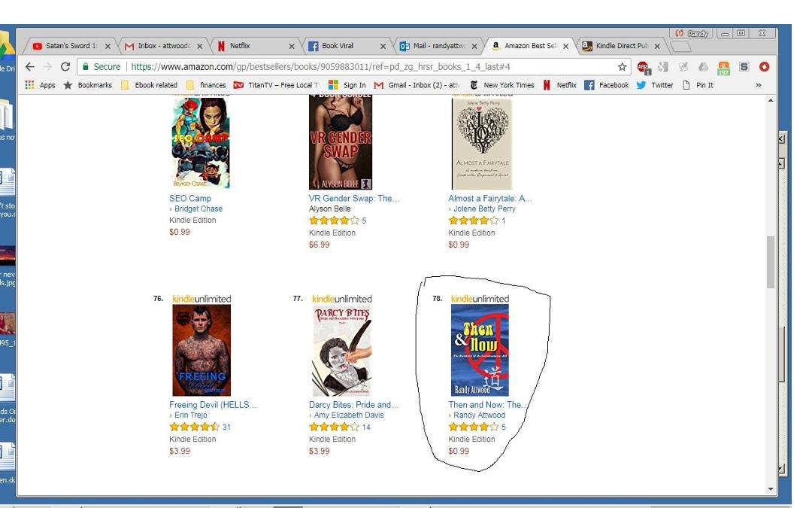Close the Satan's Sword YouTube tab

pos(108,46)
